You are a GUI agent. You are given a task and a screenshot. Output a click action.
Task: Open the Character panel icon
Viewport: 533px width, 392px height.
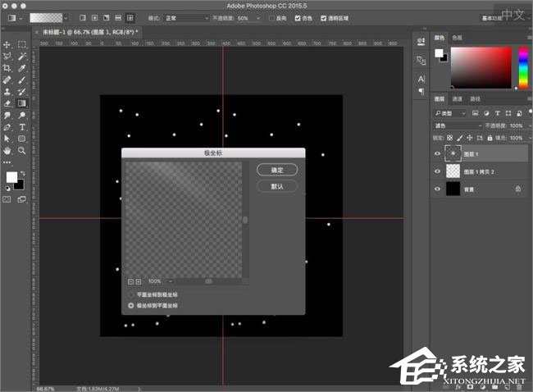(421, 79)
